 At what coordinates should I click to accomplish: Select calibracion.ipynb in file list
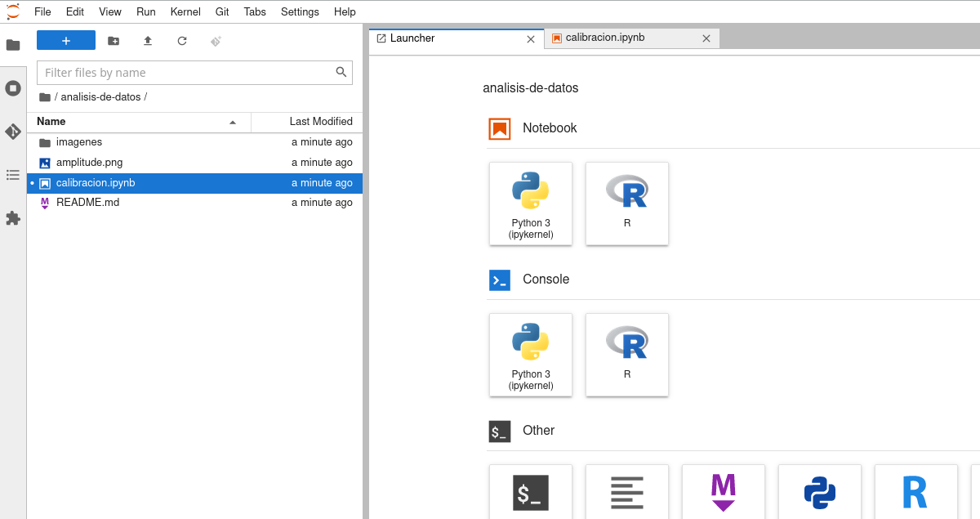pyautogui.click(x=194, y=183)
